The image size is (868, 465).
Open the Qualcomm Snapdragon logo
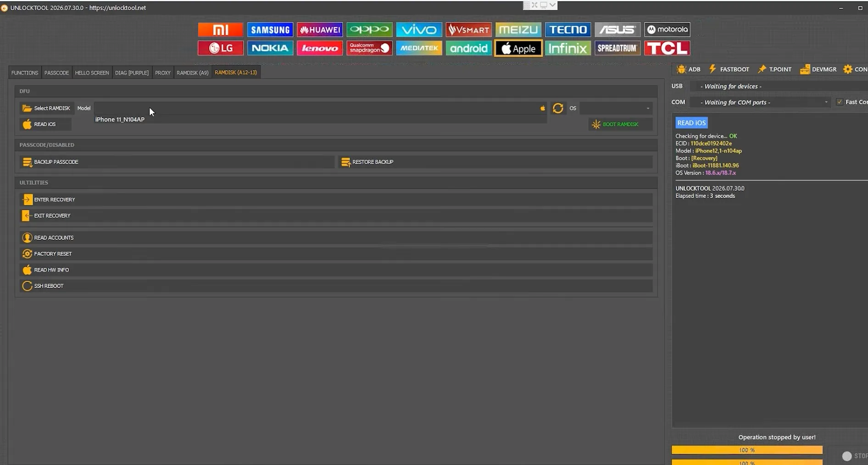[369, 48]
